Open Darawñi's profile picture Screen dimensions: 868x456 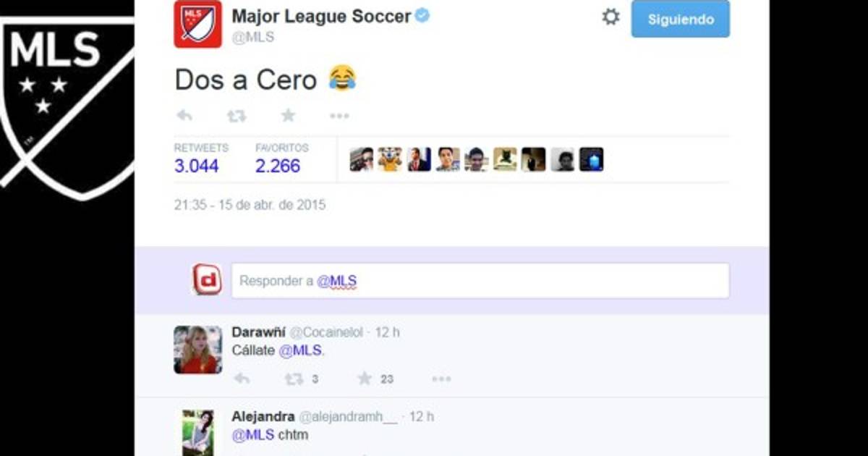pyautogui.click(x=197, y=350)
